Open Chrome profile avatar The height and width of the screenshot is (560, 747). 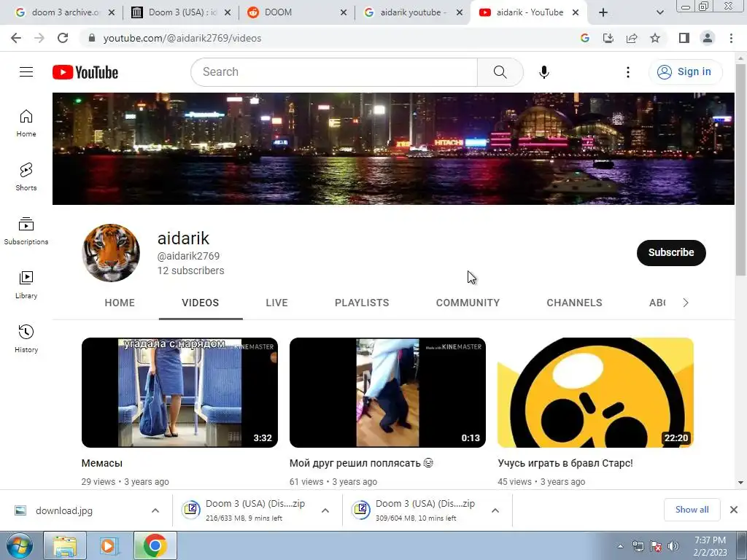tap(708, 38)
